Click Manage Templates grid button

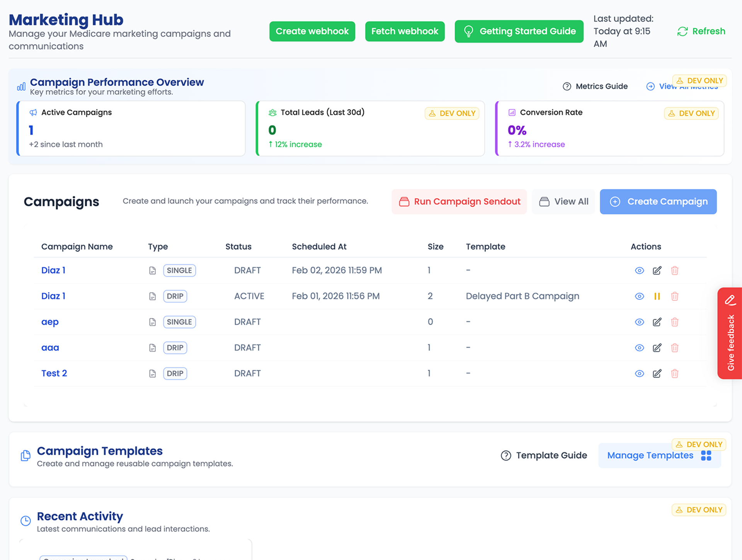click(x=659, y=456)
